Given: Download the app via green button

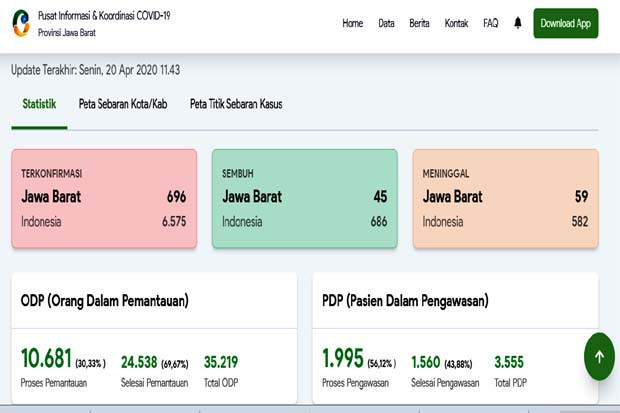Looking at the screenshot, I should point(565,23).
